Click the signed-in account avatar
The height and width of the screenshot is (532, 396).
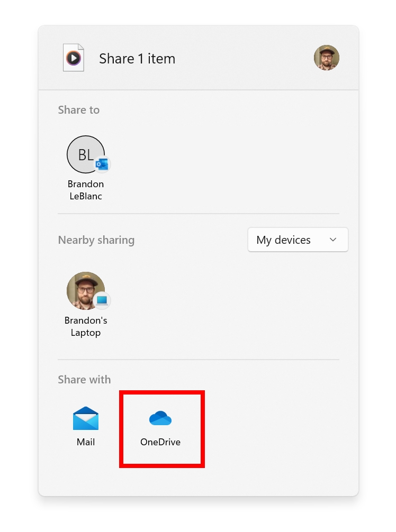tap(327, 58)
